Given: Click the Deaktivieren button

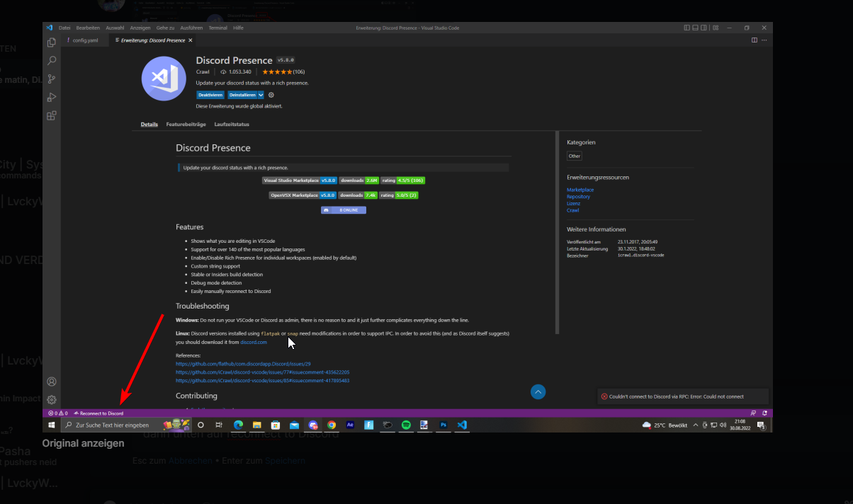Looking at the screenshot, I should 210,95.
